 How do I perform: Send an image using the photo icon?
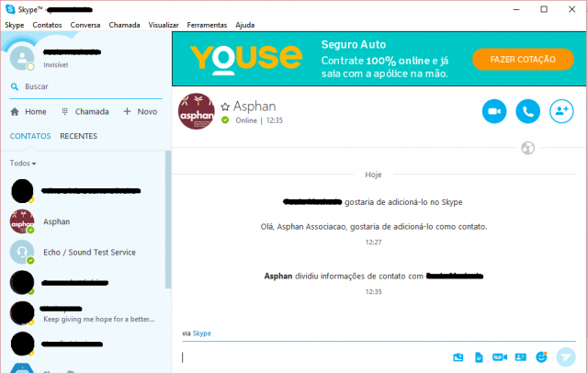pyautogui.click(x=458, y=357)
